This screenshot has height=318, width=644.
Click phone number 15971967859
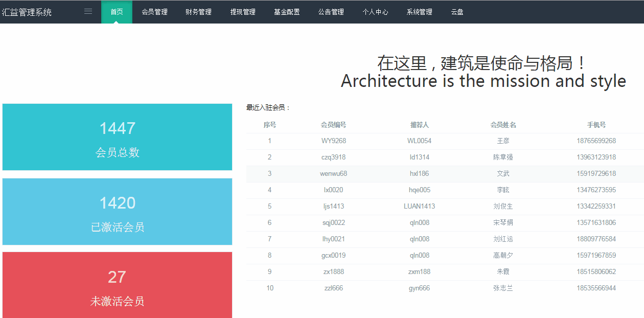click(x=596, y=256)
